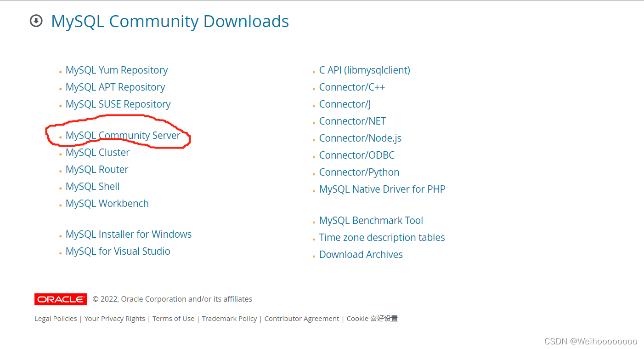644x349 pixels.
Task: Open Connector/ODBC download link
Action: pyautogui.click(x=357, y=155)
